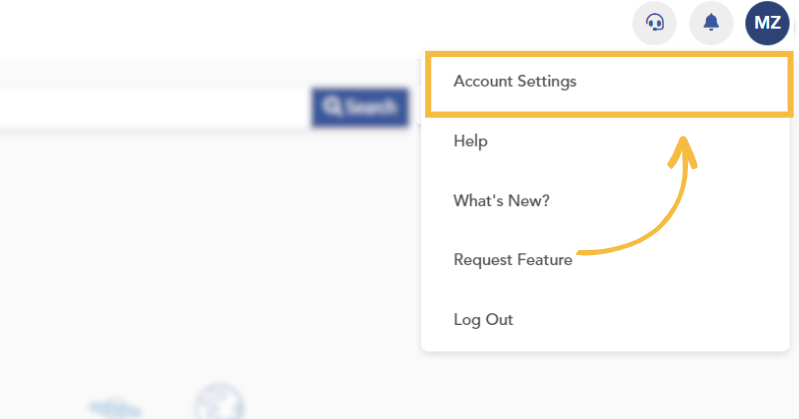Click the blurred globe icon at bottom
799x419 pixels.
(220, 403)
